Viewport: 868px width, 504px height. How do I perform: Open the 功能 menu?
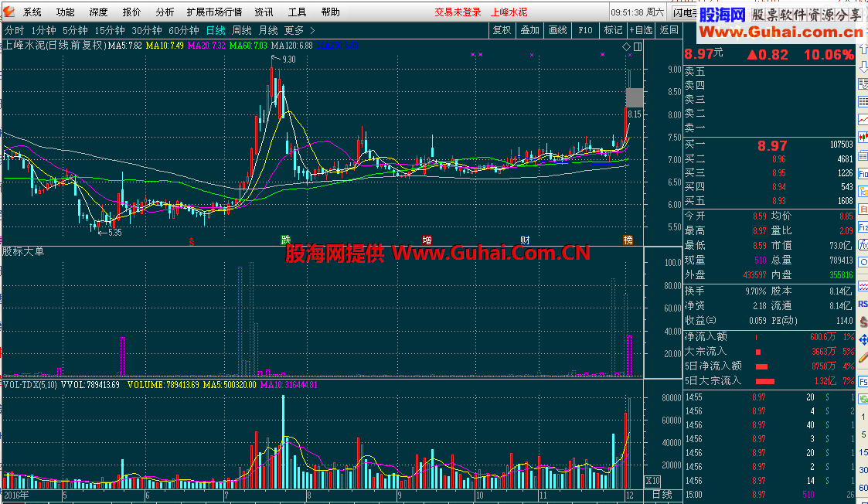pos(66,12)
